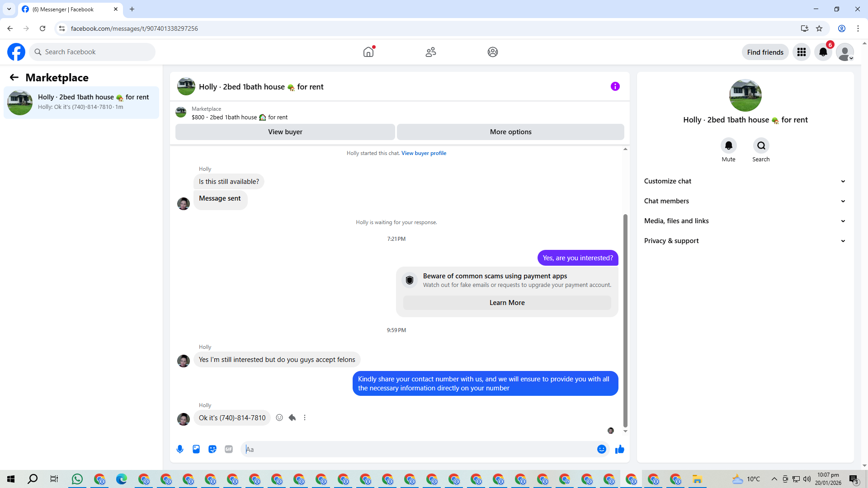Screen dimensions: 868x488
Task: Show hidden system tray icons
Action: pos(774,479)
